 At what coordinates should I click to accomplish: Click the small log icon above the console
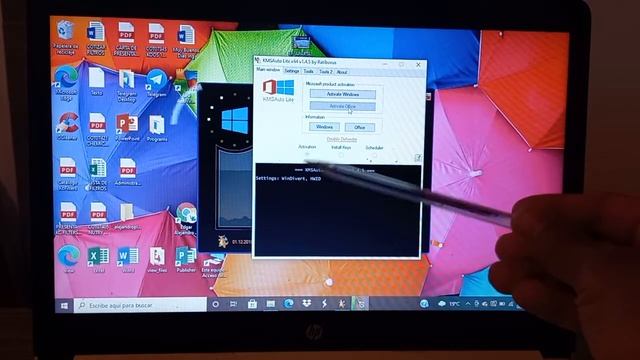418,158
